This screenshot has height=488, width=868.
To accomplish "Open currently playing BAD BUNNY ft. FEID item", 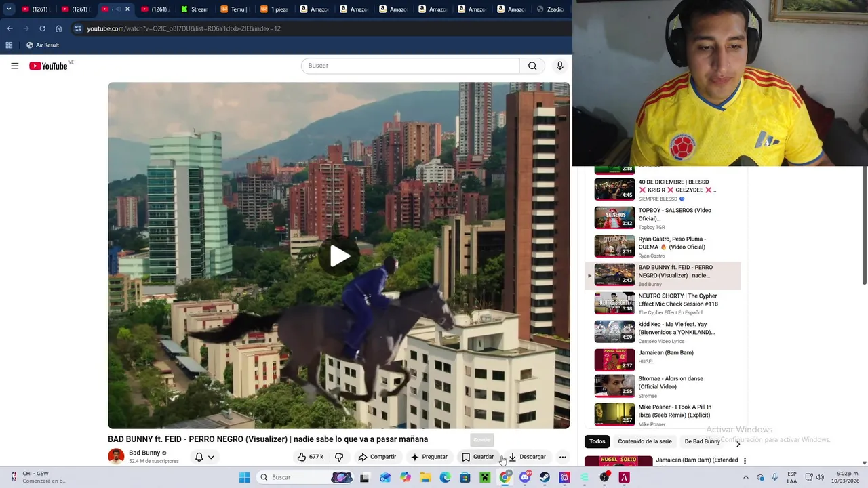I will pyautogui.click(x=663, y=274).
